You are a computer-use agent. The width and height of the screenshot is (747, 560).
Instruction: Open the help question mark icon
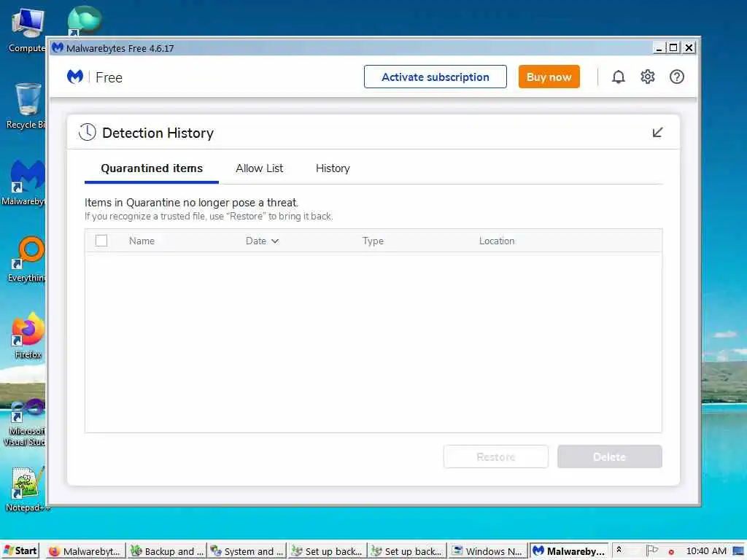(676, 77)
